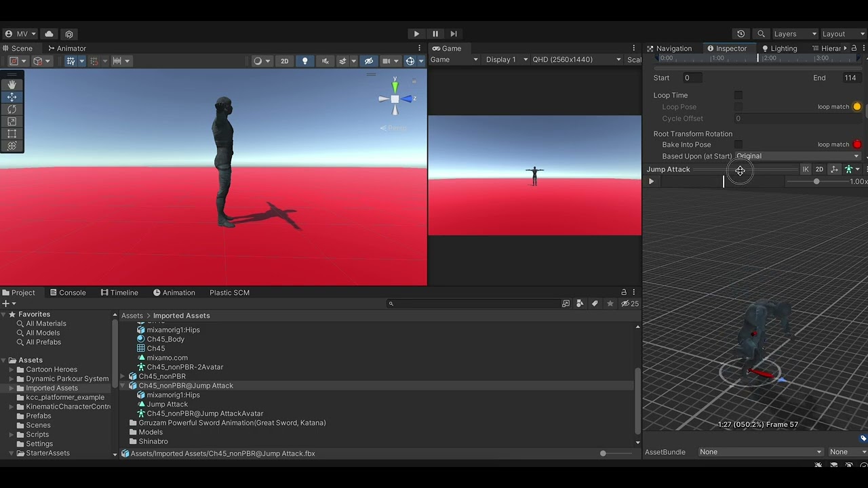Lock the Inspector panel
The height and width of the screenshot is (488, 868).
coord(854,48)
